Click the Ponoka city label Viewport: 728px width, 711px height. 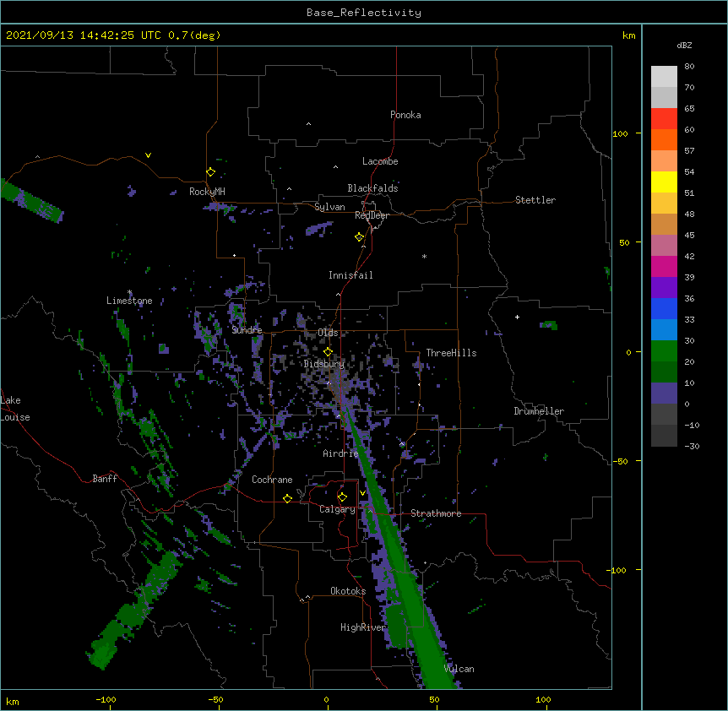405,115
